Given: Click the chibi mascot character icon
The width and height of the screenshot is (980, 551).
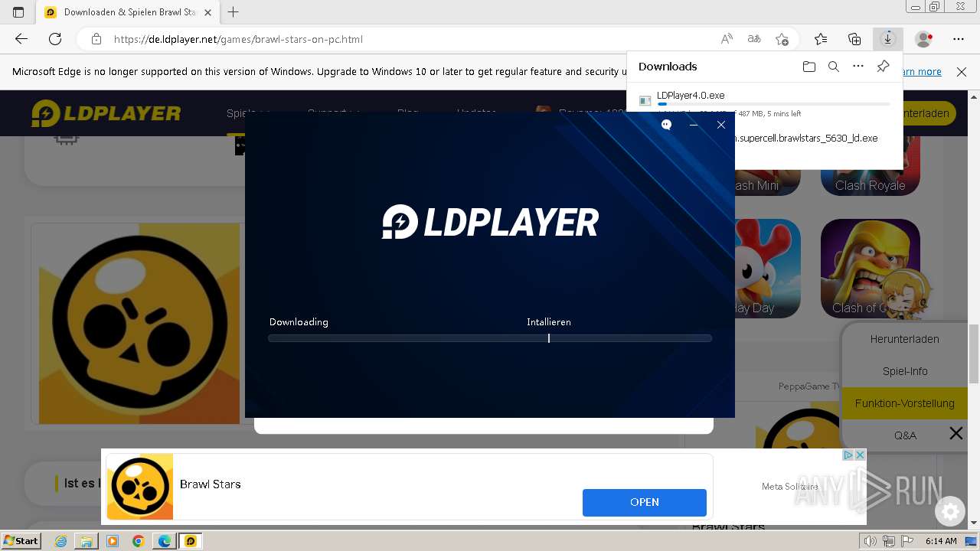Looking at the screenshot, I should point(906,292).
